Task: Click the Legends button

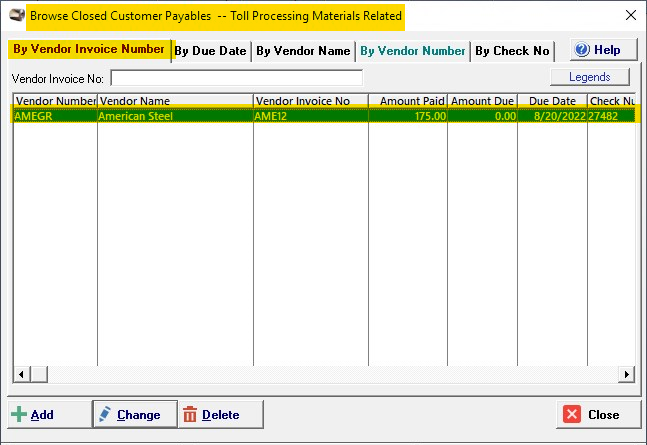Action: click(589, 77)
